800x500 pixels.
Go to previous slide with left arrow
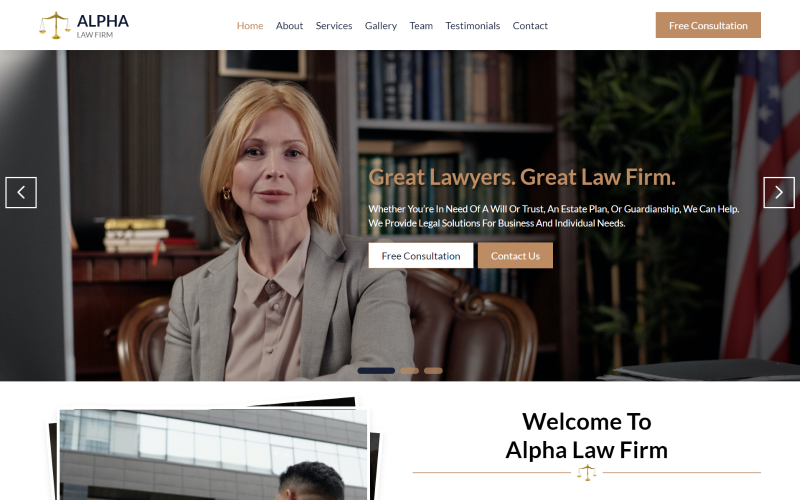coord(21,192)
